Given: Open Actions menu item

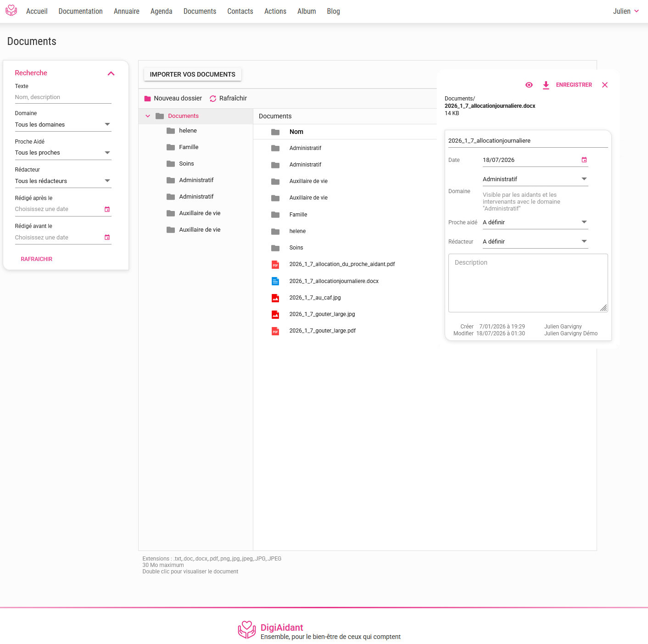Looking at the screenshot, I should point(275,11).
